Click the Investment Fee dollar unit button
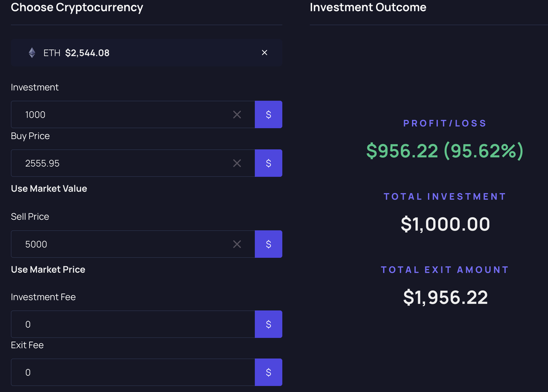Screen dimensions: 548x392 (269, 324)
